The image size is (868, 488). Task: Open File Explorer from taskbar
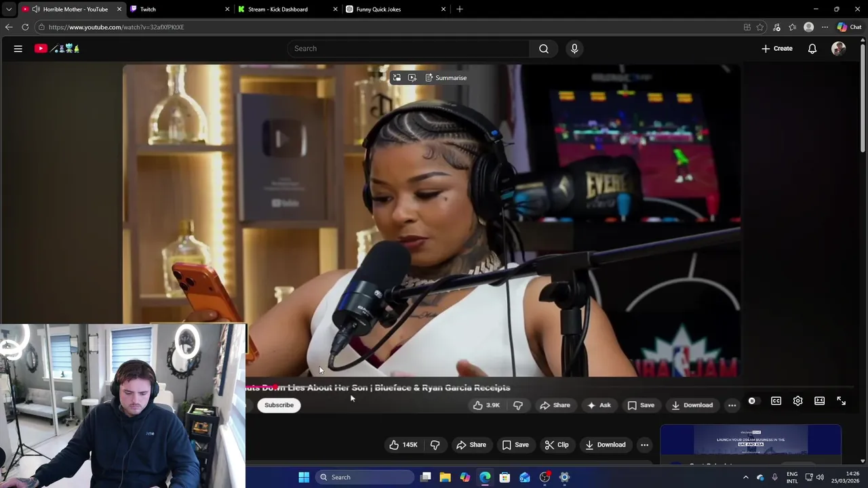445,477
